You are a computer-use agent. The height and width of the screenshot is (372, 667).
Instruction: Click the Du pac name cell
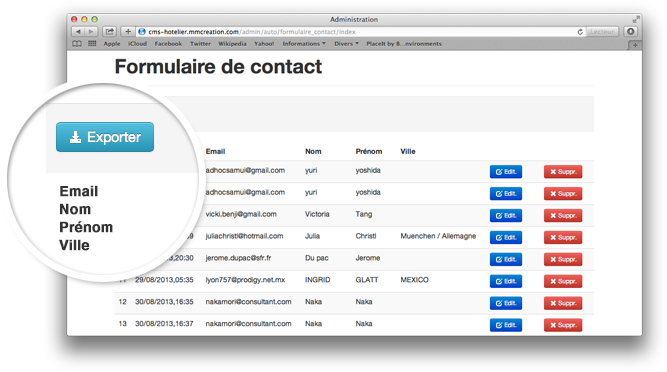coord(316,258)
